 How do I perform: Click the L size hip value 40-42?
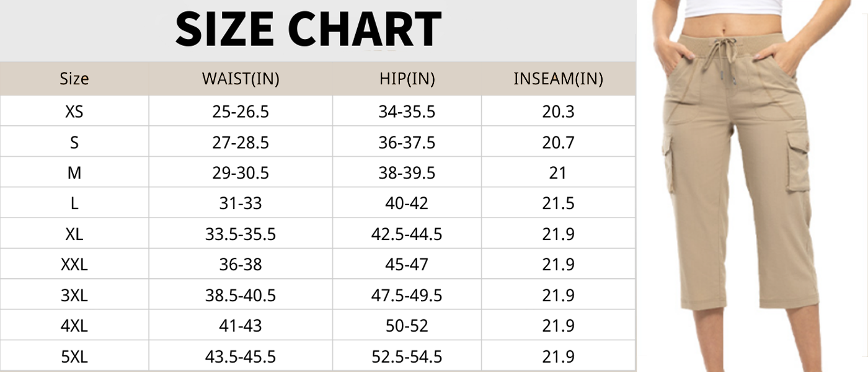[x=407, y=203]
